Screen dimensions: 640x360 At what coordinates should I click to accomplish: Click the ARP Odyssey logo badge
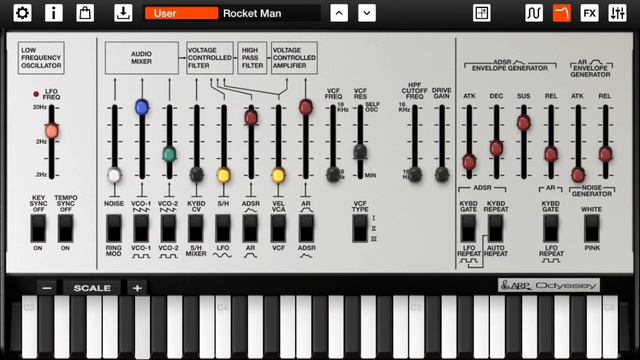(x=549, y=285)
